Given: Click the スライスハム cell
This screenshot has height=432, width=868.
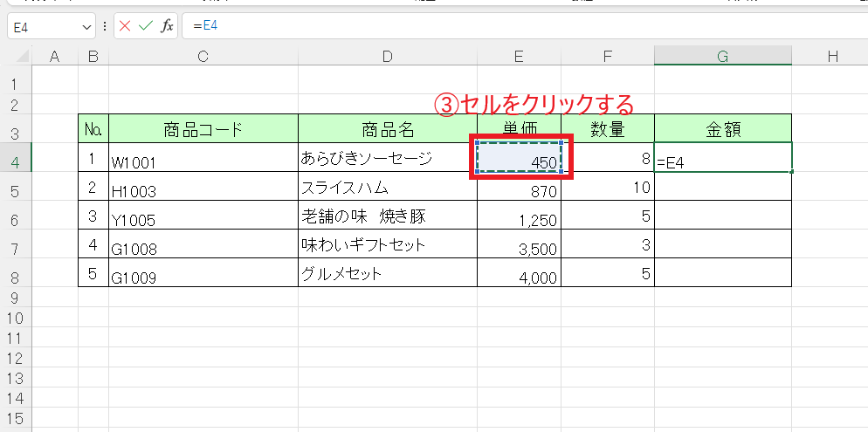Looking at the screenshot, I should point(388,186).
